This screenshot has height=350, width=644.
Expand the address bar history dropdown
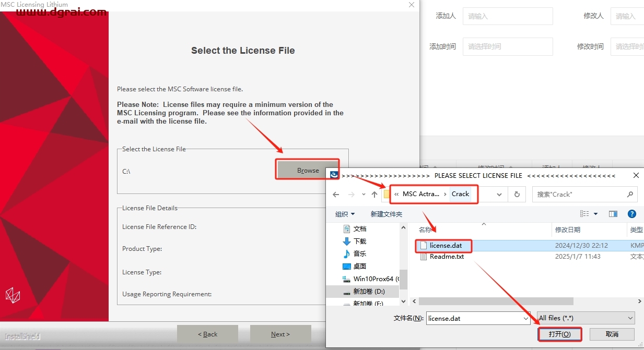(500, 194)
